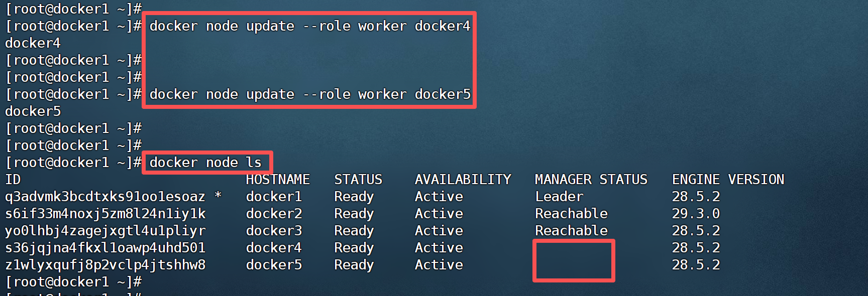Select the "docker4" output line after the first update command
Viewport: 868px width, 296px height.
point(33,43)
